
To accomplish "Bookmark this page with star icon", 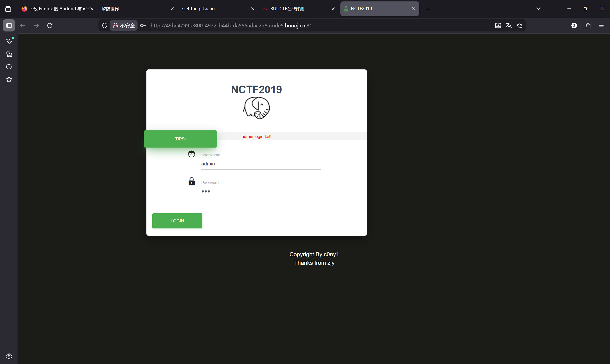I will click(519, 26).
